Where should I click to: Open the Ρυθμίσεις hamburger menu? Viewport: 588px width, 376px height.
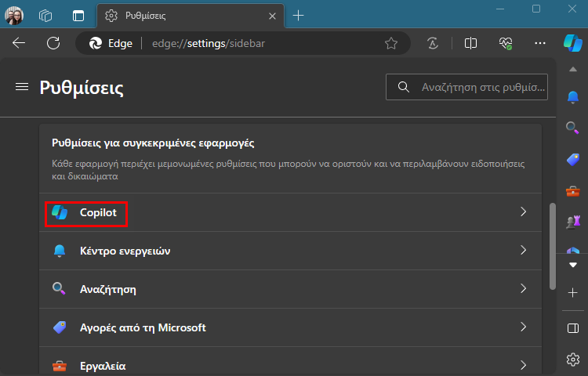[x=22, y=87]
